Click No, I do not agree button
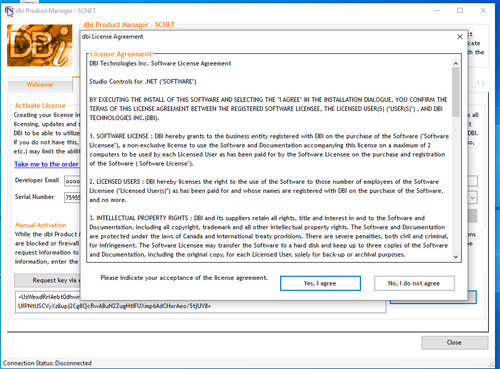 pyautogui.click(x=414, y=283)
